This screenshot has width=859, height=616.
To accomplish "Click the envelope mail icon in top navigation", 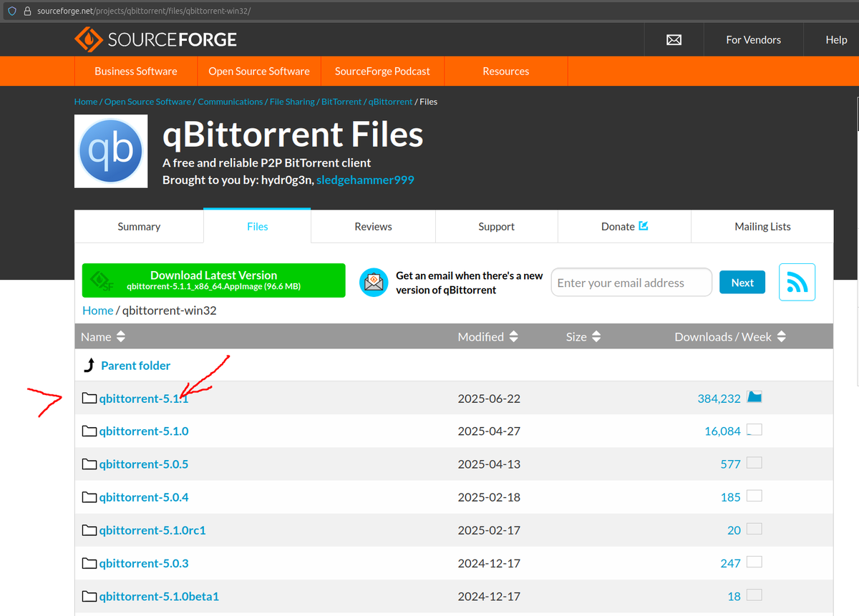I will [673, 39].
